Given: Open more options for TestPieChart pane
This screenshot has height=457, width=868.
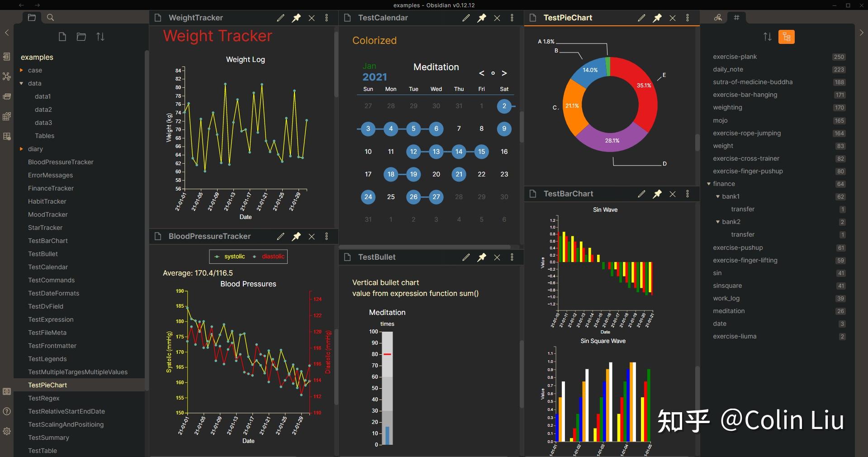Looking at the screenshot, I should pos(688,18).
